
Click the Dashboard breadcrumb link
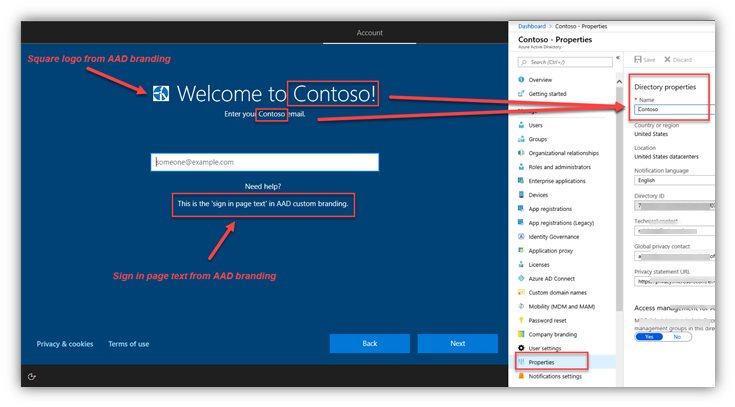point(532,26)
